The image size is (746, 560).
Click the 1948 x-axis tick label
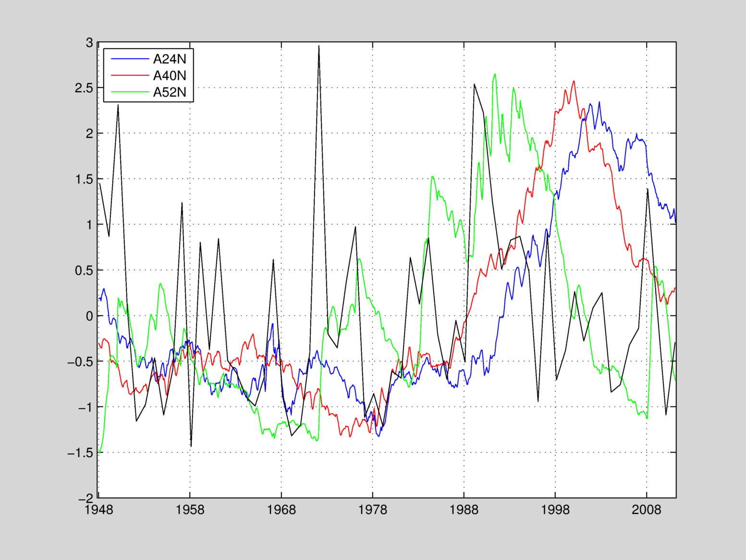pyautogui.click(x=98, y=510)
